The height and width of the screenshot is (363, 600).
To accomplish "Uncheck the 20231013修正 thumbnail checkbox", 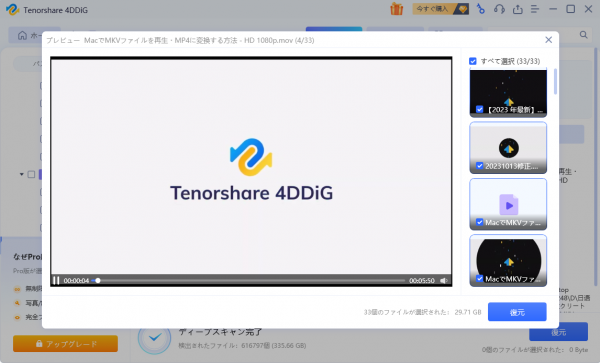I will click(x=479, y=166).
